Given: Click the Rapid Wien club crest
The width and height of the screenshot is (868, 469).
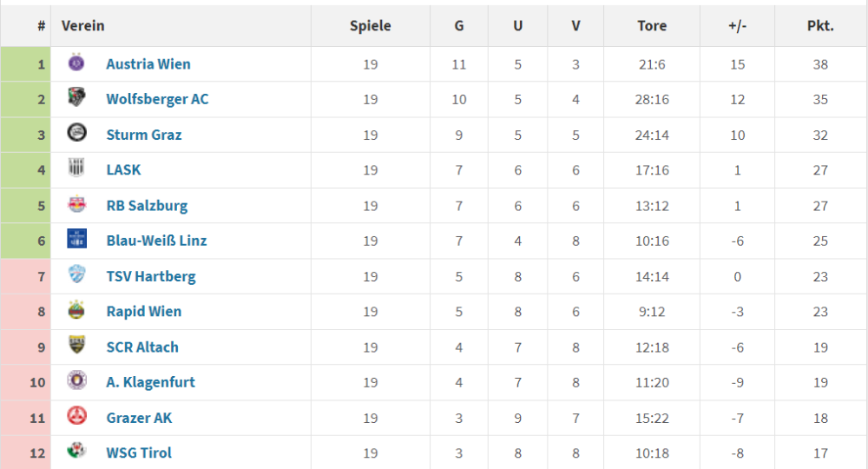Looking at the screenshot, I should [76, 311].
